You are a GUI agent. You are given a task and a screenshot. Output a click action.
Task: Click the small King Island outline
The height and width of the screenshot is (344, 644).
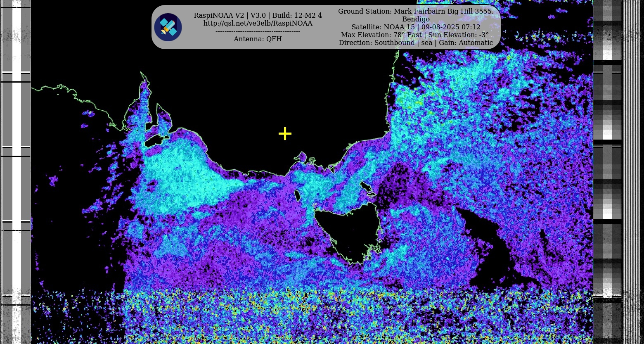pyautogui.click(x=296, y=195)
